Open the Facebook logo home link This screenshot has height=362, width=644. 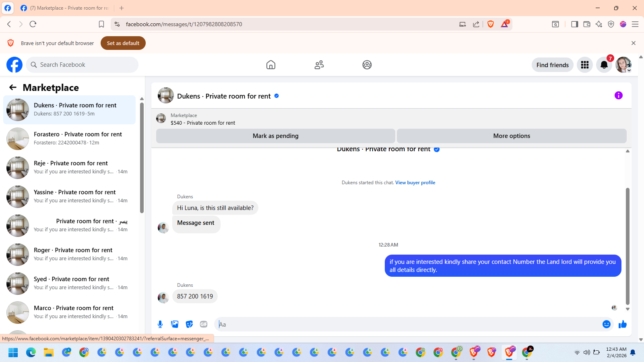point(14,65)
